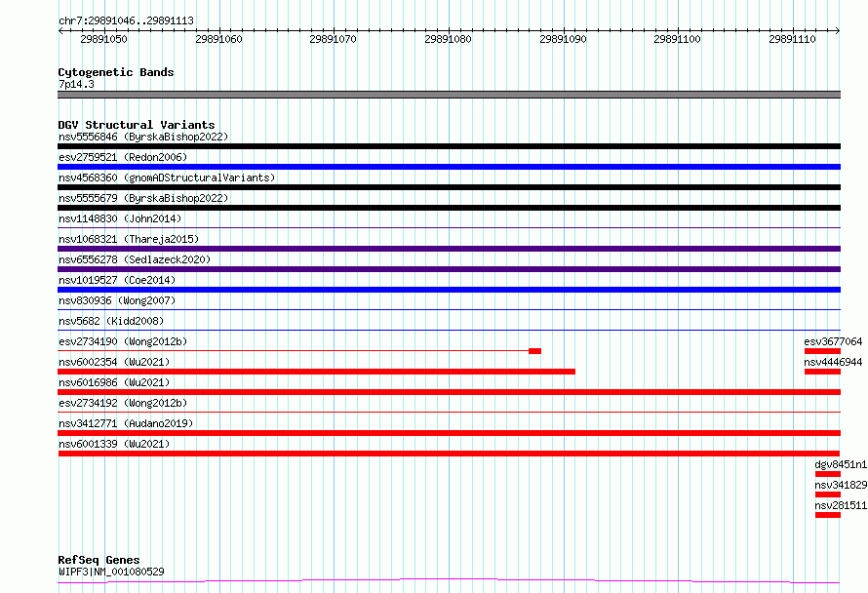The height and width of the screenshot is (593, 868).
Task: Click the small red block on esv2734190 track
Action: pyautogui.click(x=534, y=351)
